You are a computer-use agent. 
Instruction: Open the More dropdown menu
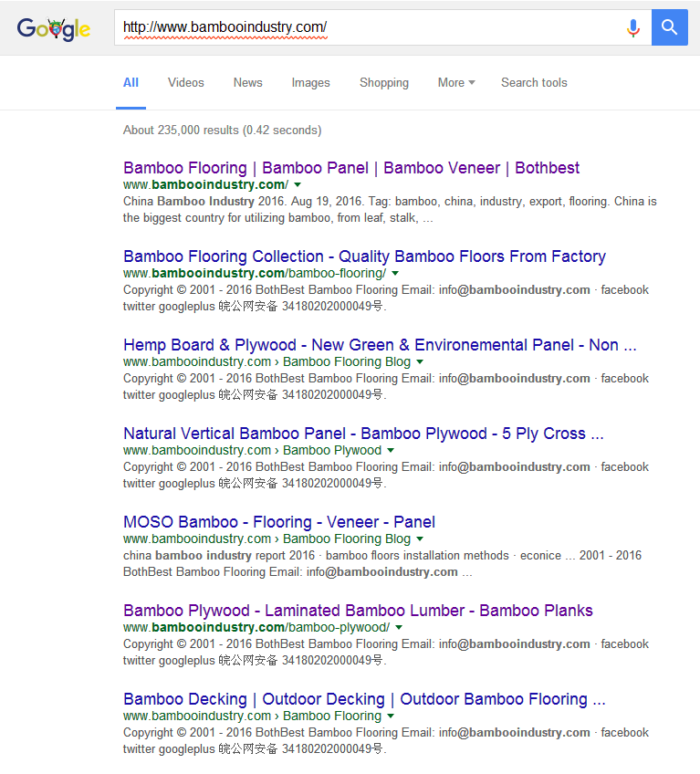(456, 82)
